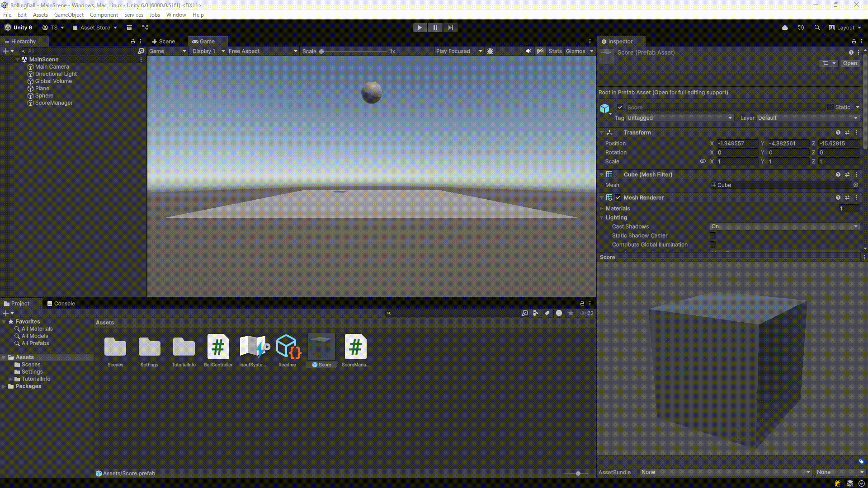The image size is (868, 488).
Task: Open the GameObject menu
Action: [x=69, y=15]
